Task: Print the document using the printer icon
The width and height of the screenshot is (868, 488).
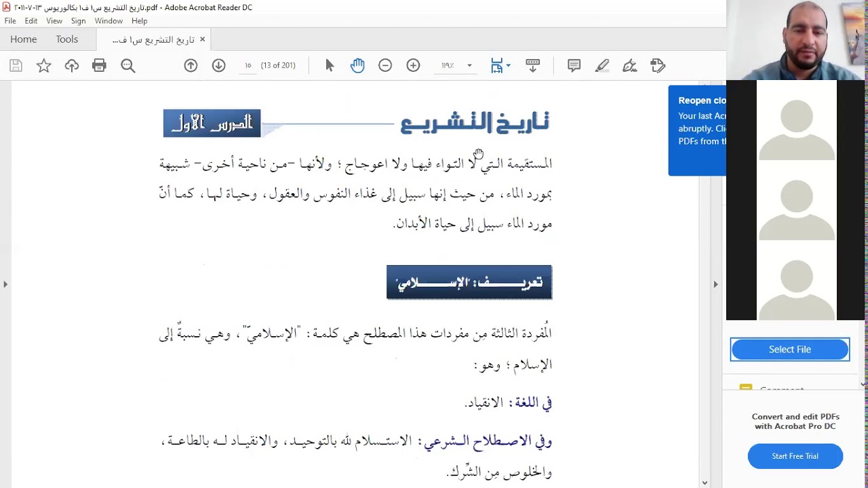Action: point(99,66)
